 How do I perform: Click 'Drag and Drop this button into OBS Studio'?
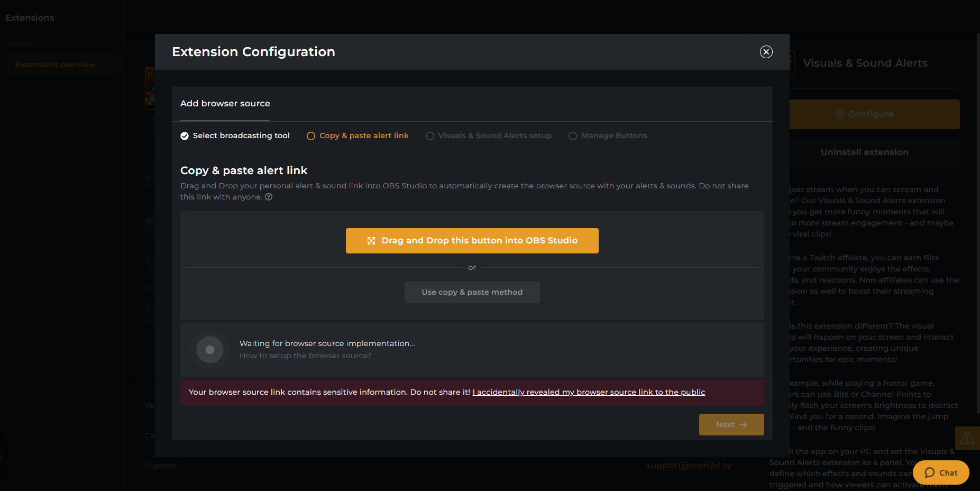pyautogui.click(x=472, y=241)
